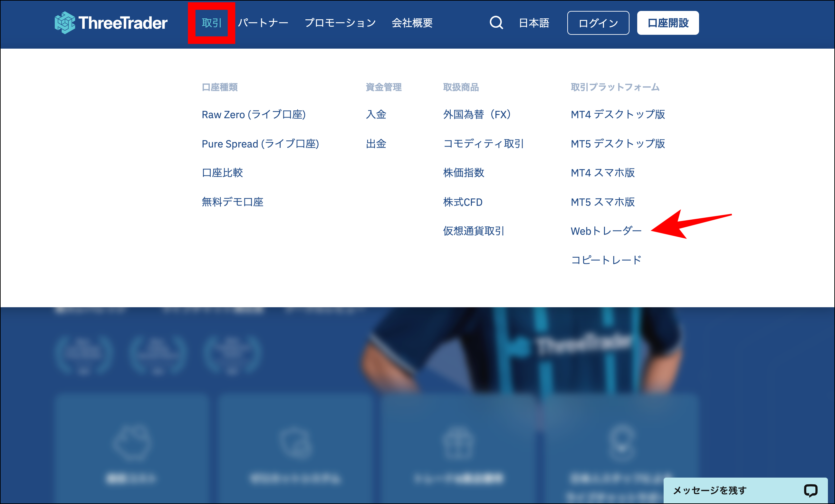This screenshot has width=835, height=504.
Task: Open the 入金 page
Action: [376, 115]
